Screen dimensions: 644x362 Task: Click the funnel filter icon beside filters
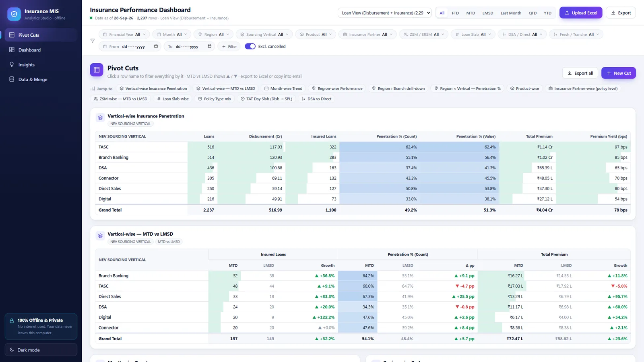(93, 41)
